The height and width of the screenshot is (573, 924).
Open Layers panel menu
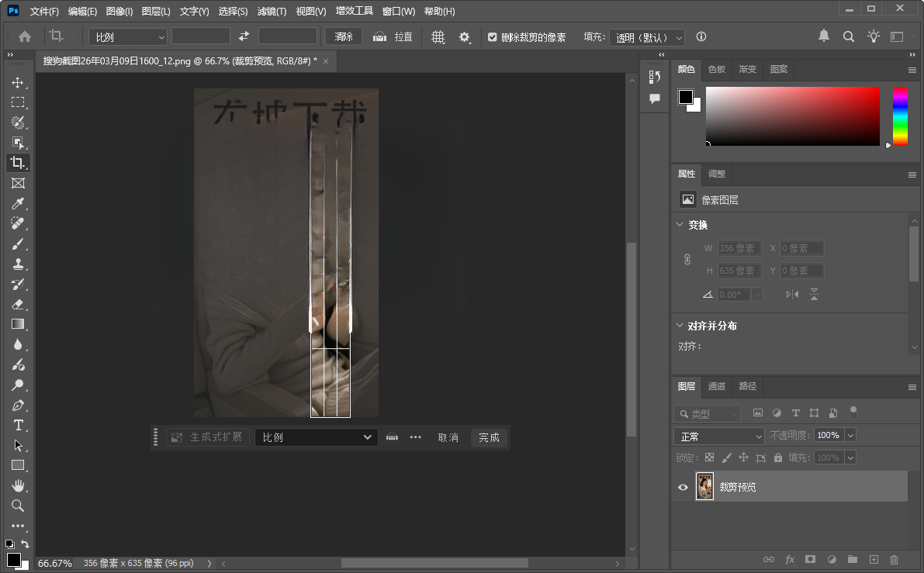point(912,387)
